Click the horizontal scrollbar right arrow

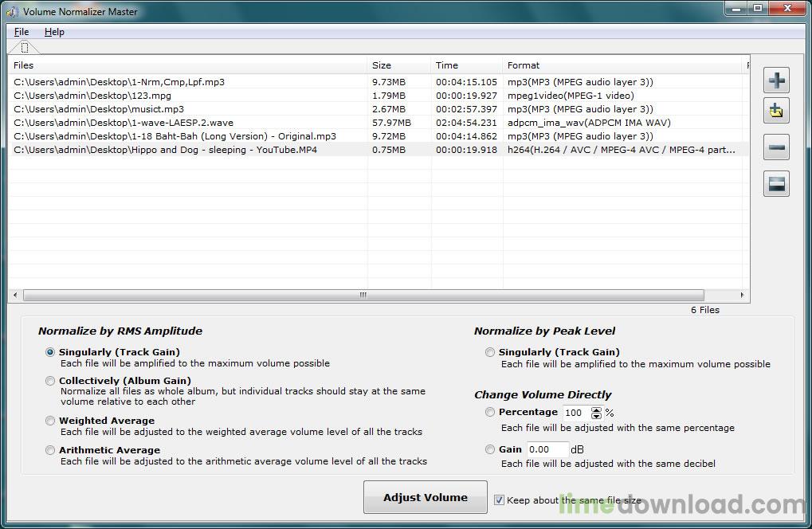click(x=742, y=295)
